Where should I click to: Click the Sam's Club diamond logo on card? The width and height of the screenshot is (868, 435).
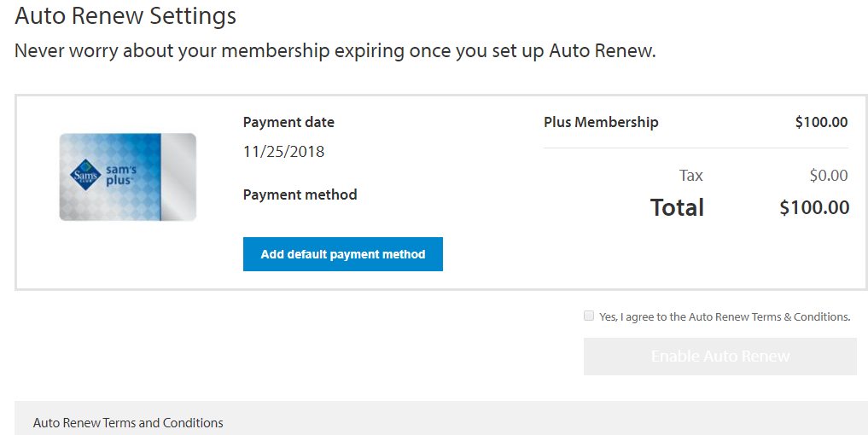(x=84, y=177)
